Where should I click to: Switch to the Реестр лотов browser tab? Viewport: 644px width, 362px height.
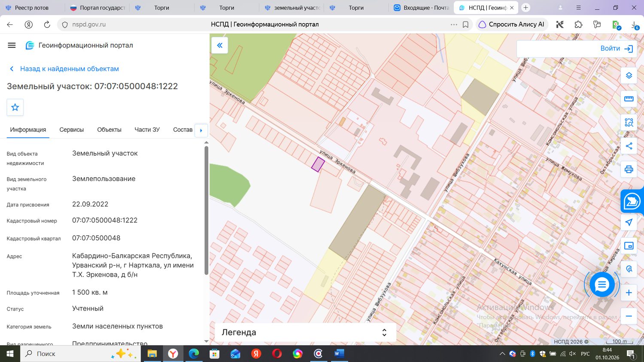click(32, 8)
